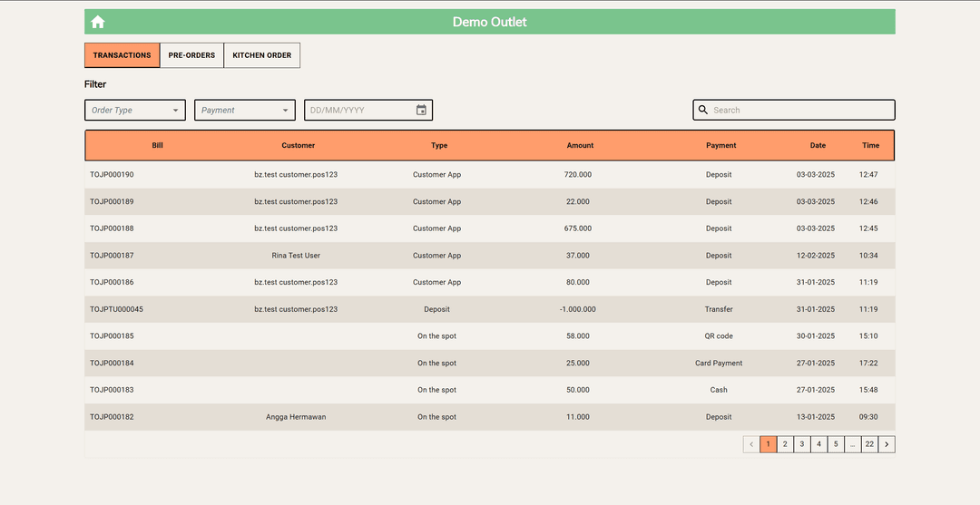Jump to last page 22

tap(869, 444)
